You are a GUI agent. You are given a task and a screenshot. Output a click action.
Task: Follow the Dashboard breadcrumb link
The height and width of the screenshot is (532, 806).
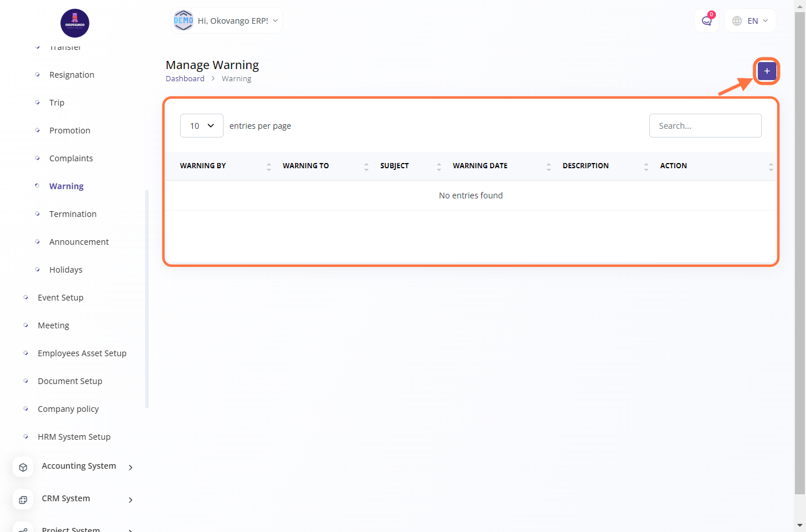click(185, 79)
